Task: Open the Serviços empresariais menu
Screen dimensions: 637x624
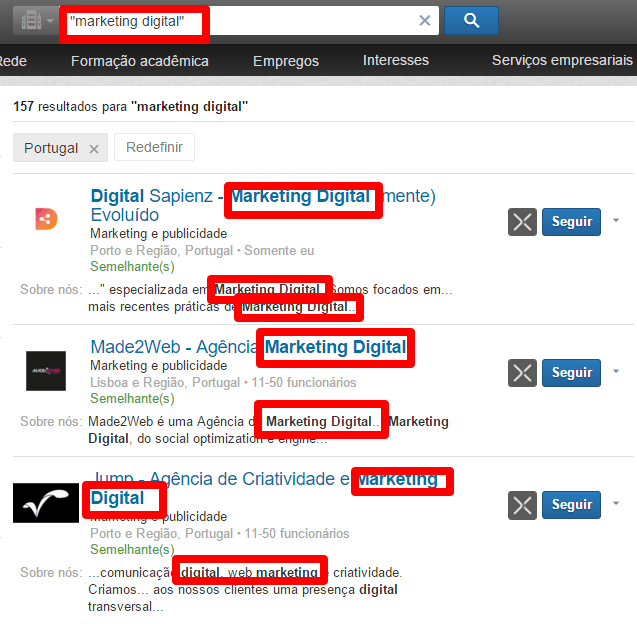Action: click(562, 60)
